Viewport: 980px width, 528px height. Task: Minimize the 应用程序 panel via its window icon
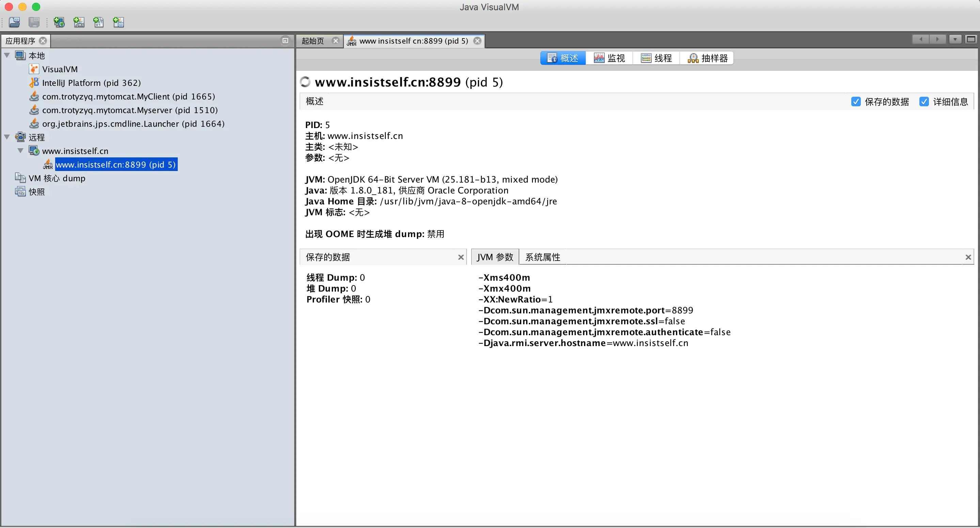tap(285, 40)
